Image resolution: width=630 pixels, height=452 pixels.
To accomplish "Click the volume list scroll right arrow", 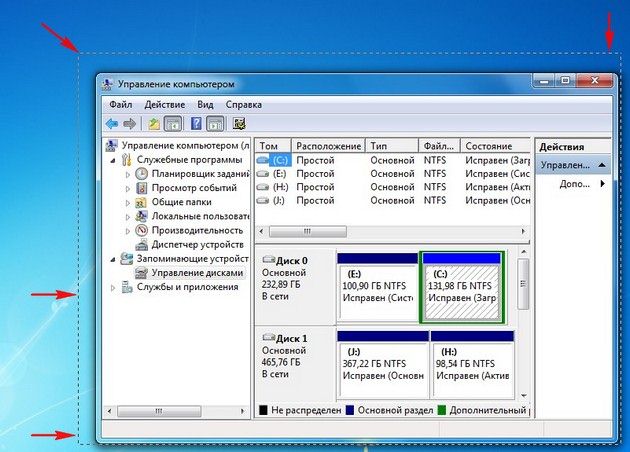I will [x=524, y=231].
